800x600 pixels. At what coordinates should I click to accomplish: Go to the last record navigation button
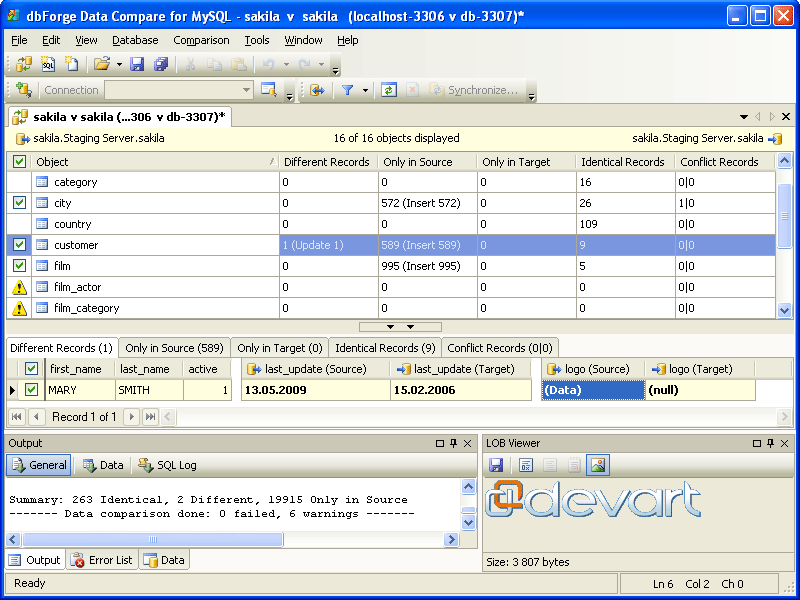pos(151,417)
